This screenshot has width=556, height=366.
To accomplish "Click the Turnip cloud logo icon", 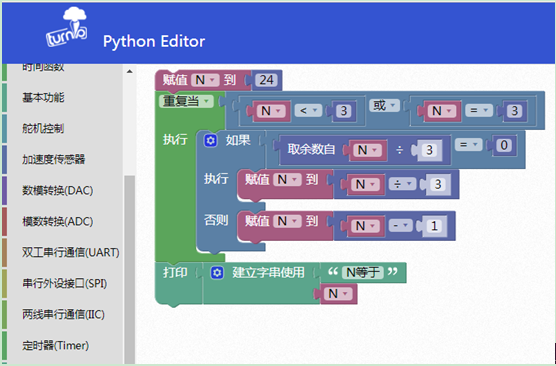I will (x=66, y=27).
